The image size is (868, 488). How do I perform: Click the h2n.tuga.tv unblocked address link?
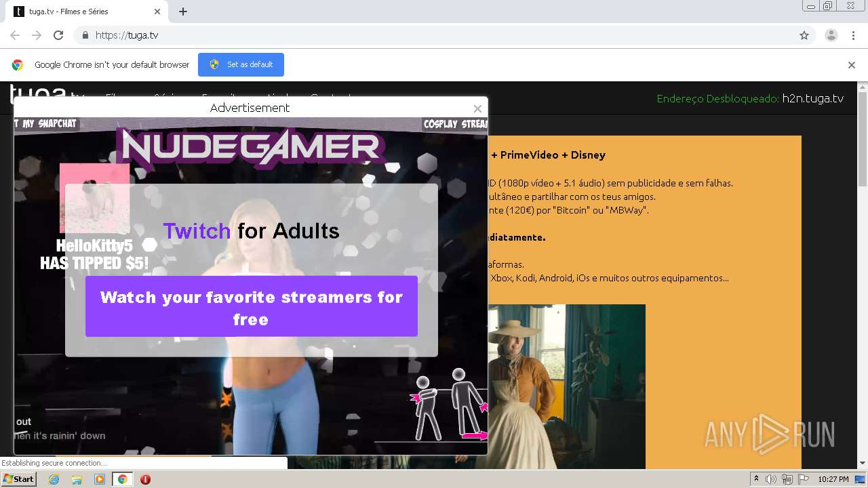click(813, 98)
